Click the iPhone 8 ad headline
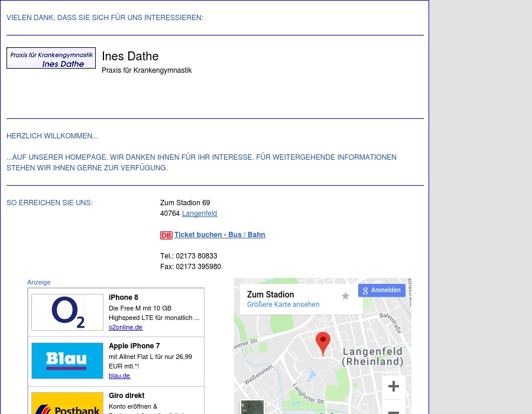The width and height of the screenshot is (532, 414). pos(124,297)
